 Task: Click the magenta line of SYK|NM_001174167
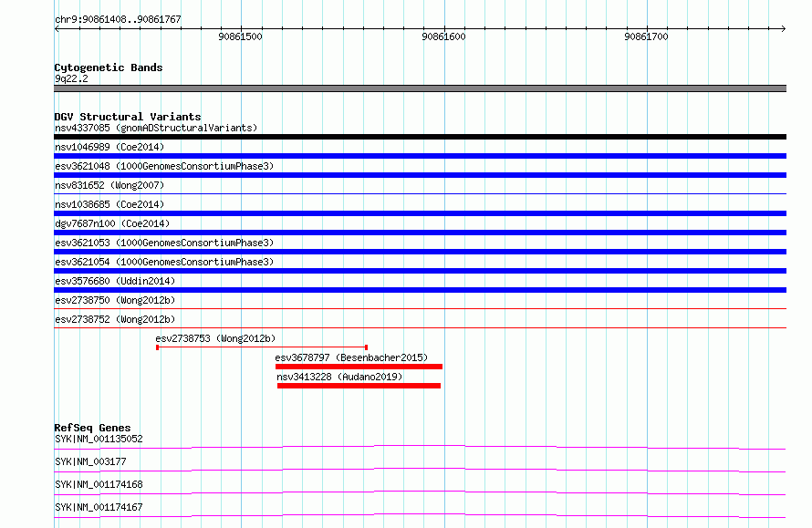pos(420,515)
